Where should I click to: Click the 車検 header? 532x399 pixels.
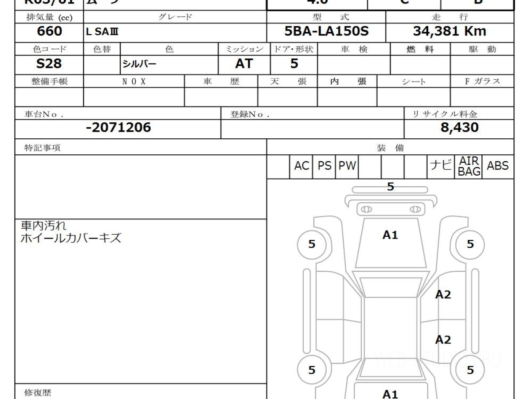click(354, 49)
